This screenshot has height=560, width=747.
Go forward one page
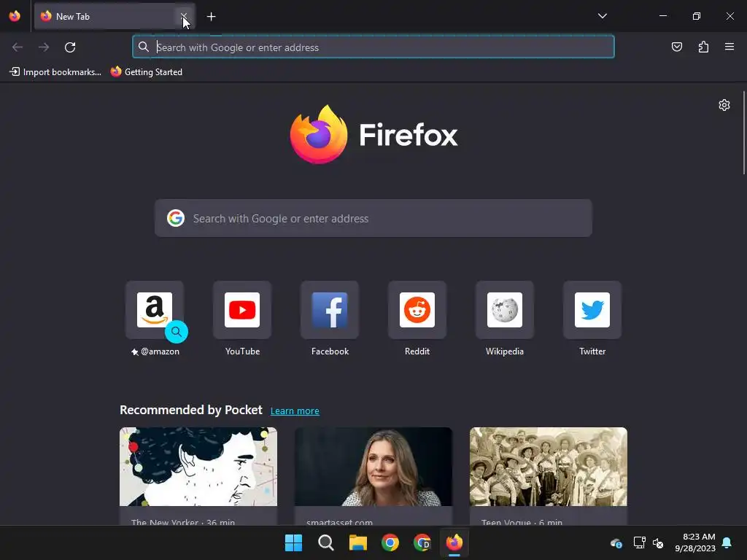coord(44,47)
